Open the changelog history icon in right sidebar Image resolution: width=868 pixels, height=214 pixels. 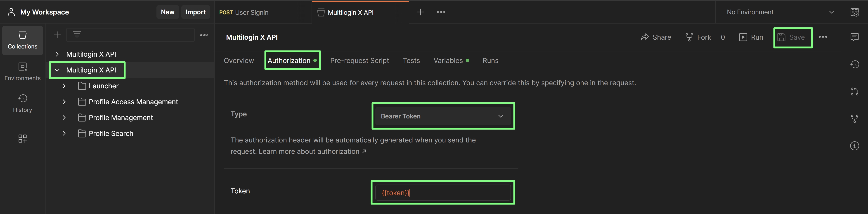pyautogui.click(x=854, y=64)
